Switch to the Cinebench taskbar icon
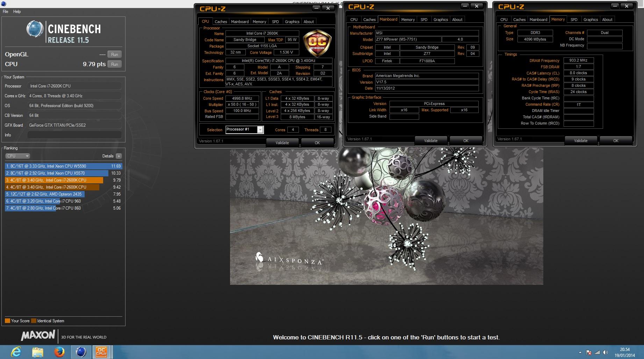Image resolution: width=644 pixels, height=359 pixels. 81,352
